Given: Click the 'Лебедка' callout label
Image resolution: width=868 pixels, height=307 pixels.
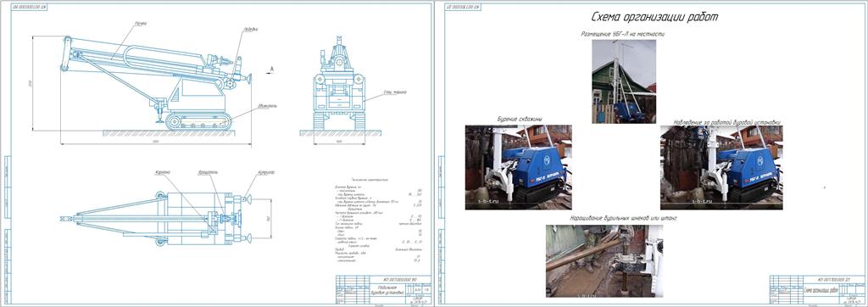Looking at the screenshot, I should [x=250, y=30].
